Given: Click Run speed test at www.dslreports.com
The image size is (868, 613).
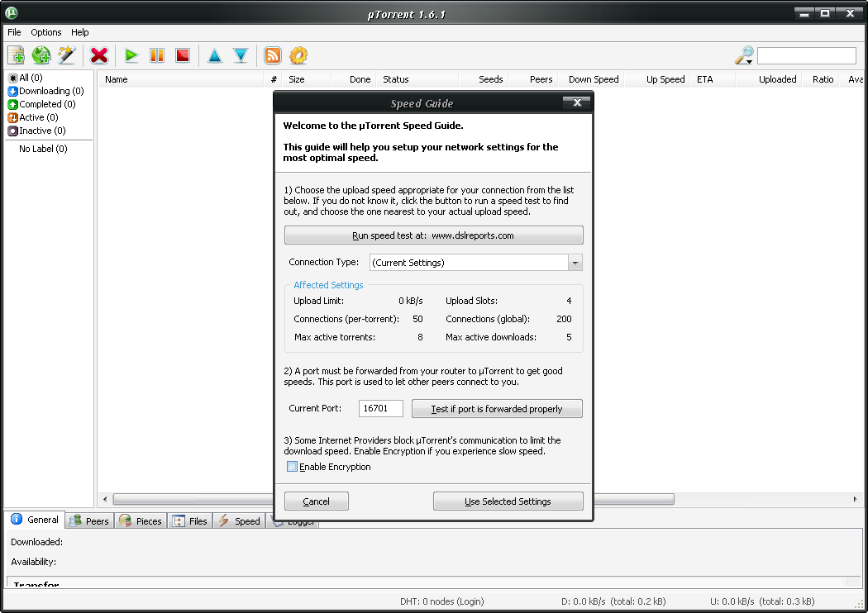Looking at the screenshot, I should [433, 235].
